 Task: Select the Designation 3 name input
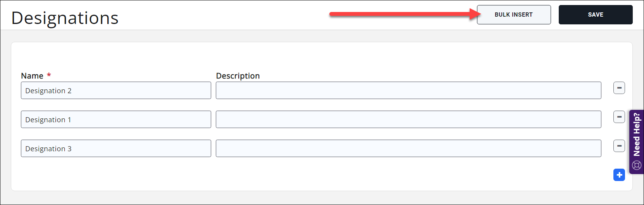(x=116, y=149)
